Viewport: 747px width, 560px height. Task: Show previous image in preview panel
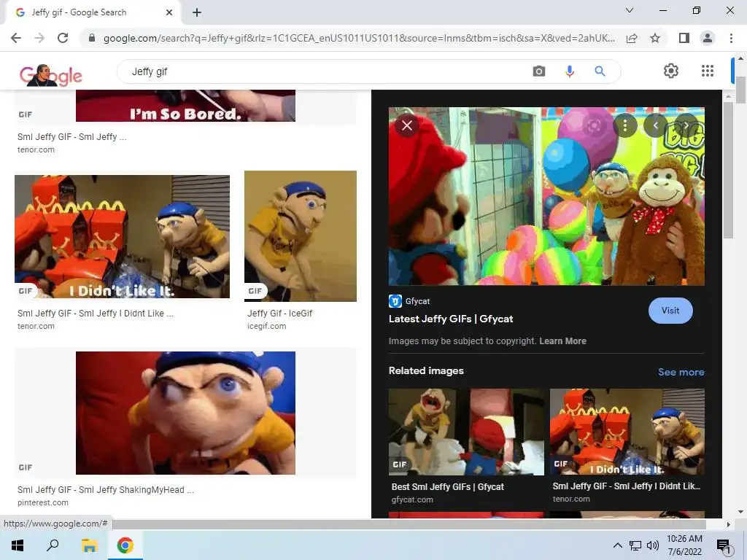pos(656,125)
